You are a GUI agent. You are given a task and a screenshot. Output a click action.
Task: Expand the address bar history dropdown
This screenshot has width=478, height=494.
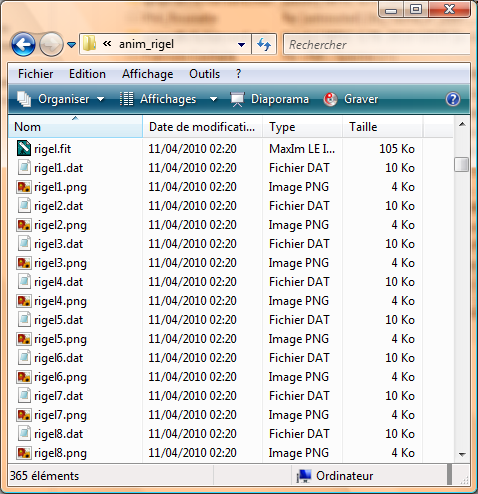tap(242, 44)
